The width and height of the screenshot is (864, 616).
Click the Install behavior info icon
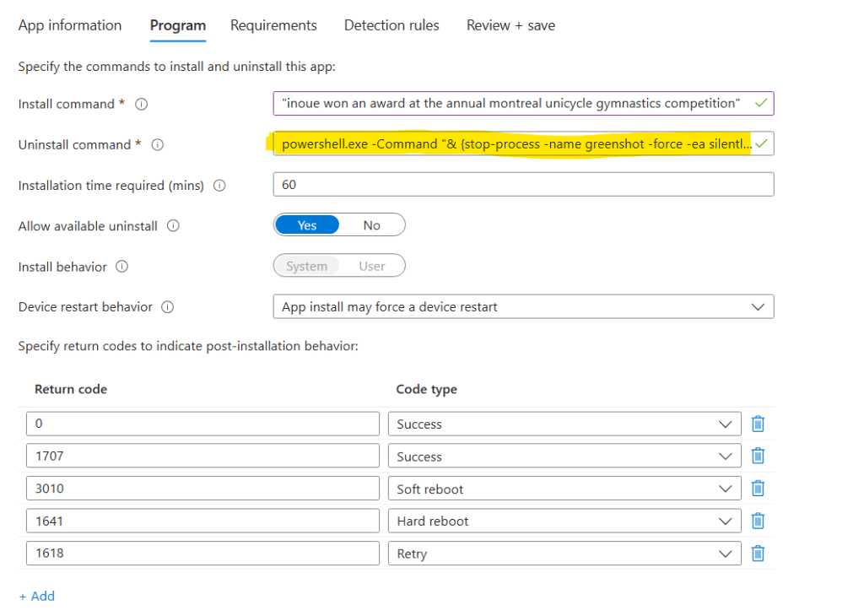coord(122,267)
